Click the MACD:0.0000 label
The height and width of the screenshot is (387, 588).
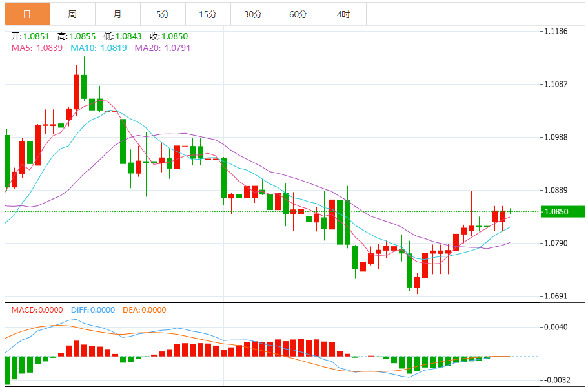click(x=37, y=310)
